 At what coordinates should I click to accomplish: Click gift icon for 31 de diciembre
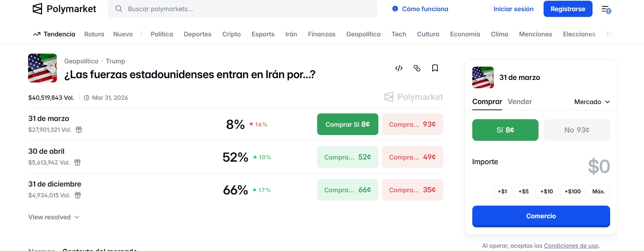[x=78, y=195]
